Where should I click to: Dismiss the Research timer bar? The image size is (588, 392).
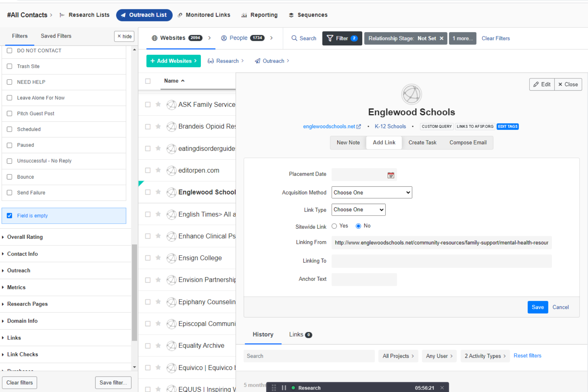442,388
